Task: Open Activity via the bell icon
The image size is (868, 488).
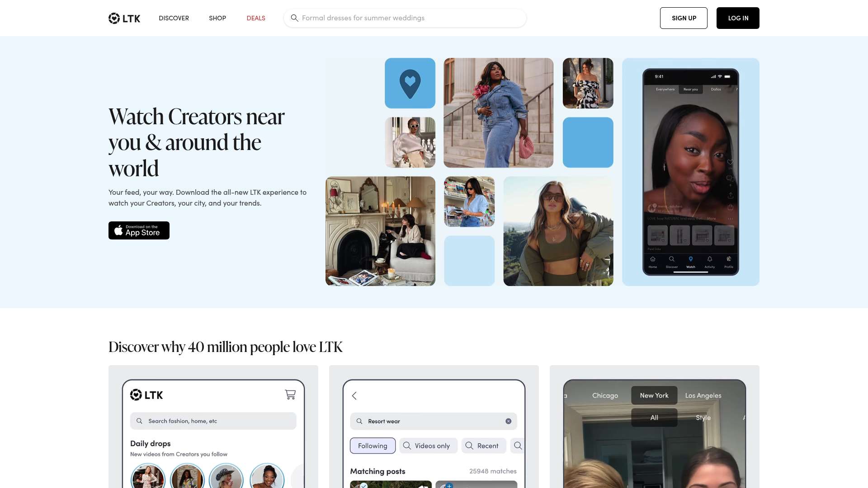Action: [x=710, y=259]
